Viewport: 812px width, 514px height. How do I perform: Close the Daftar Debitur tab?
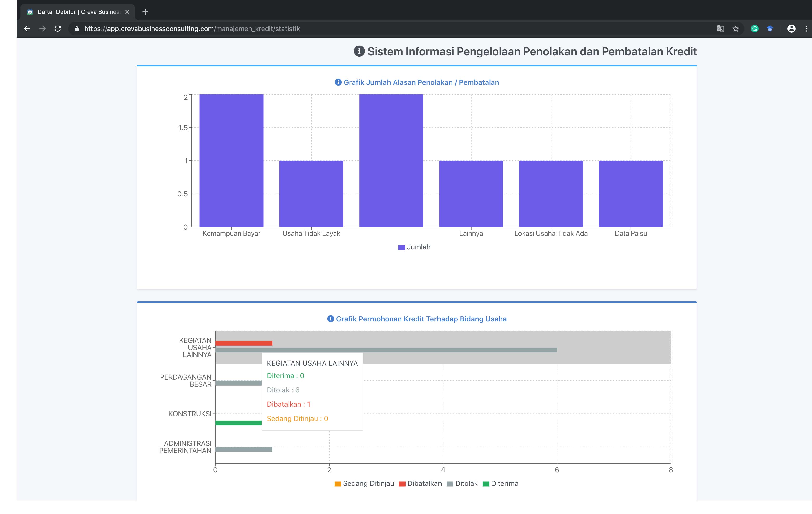127,12
